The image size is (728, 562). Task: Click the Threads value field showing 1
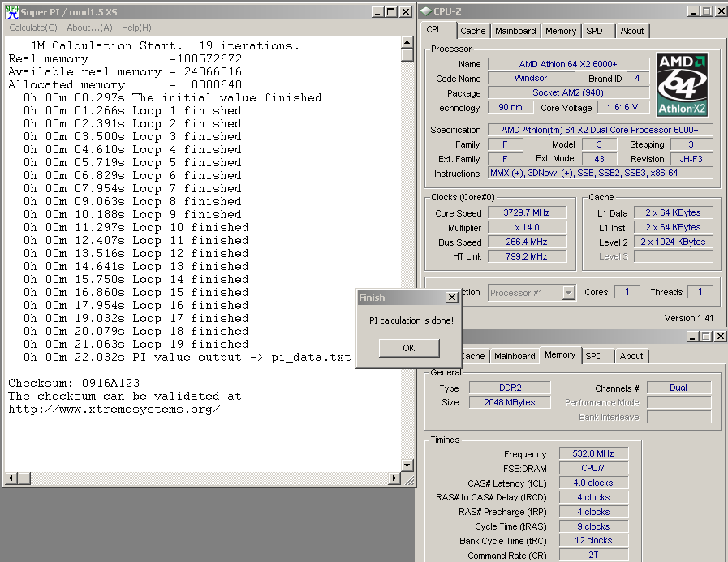click(700, 292)
